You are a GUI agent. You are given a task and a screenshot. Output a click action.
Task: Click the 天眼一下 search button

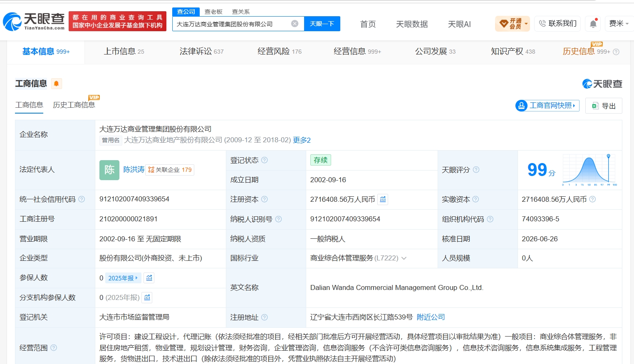click(x=322, y=24)
